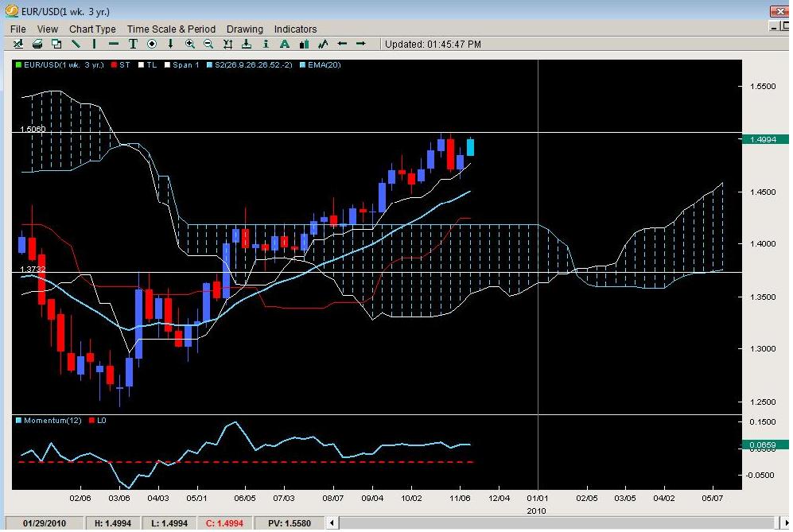Click the H: 1.4994 status field
This screenshot has width=793, height=532.
[x=112, y=523]
